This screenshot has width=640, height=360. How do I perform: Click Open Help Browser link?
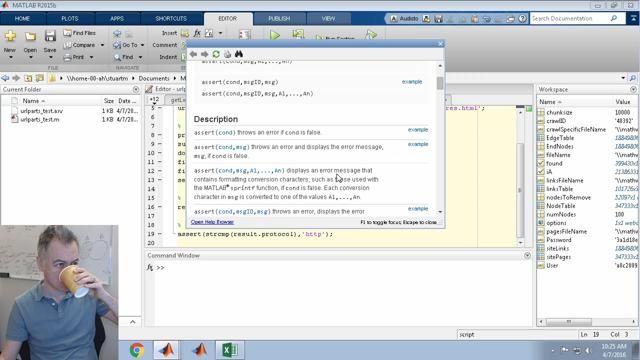[212, 222]
